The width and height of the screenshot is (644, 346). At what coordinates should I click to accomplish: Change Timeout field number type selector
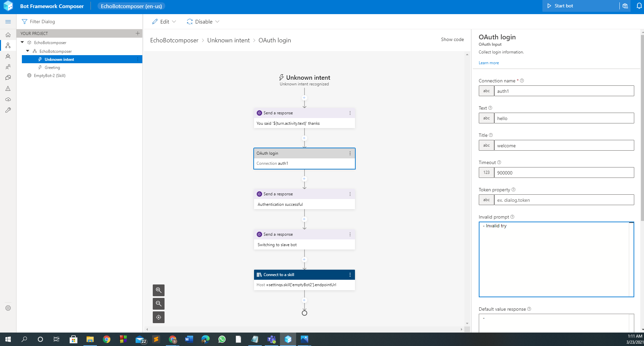[487, 172]
